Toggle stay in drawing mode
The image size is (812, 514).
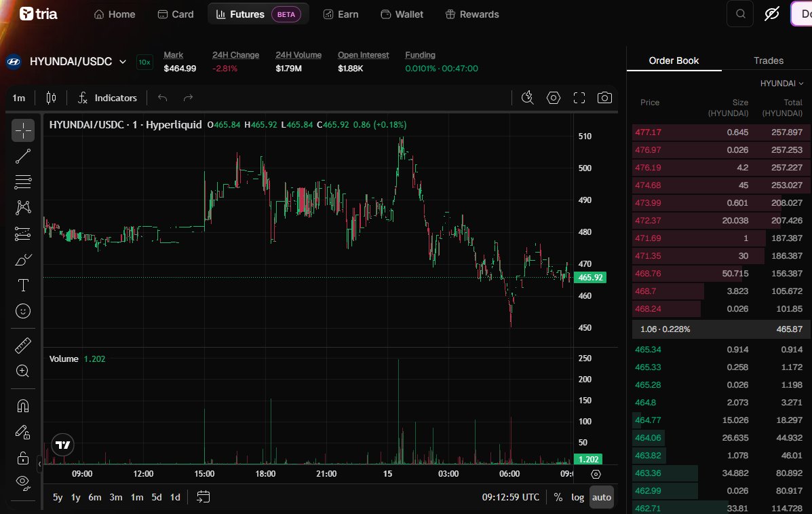point(23,432)
